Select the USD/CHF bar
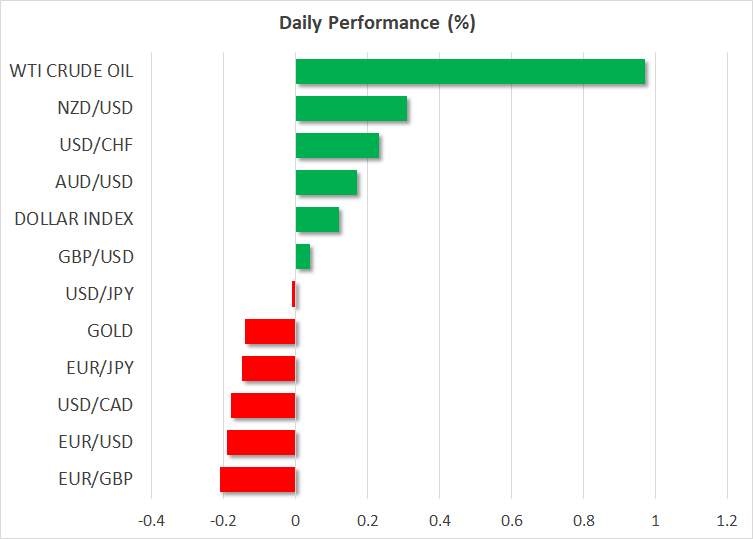This screenshot has width=753, height=539. tap(337, 146)
